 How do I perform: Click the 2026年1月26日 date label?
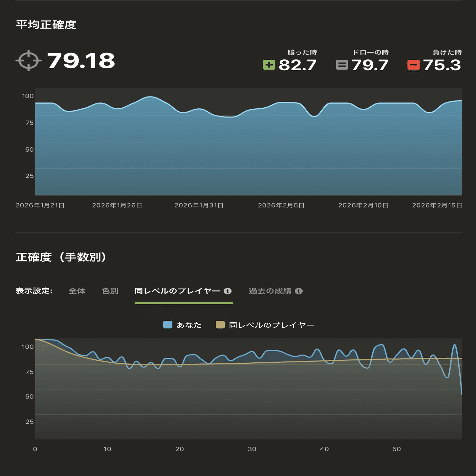coord(117,206)
